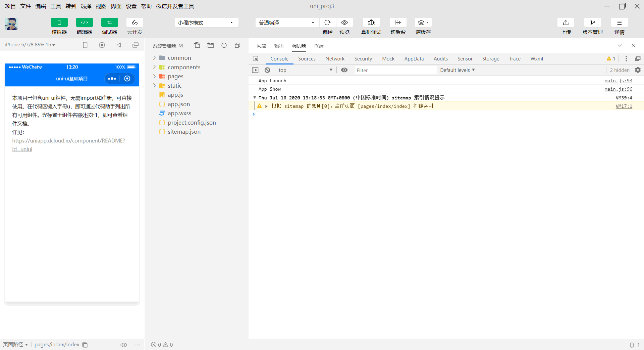Open the main.js:93 source link
Viewport: 644px width, 350px height.
618,81
